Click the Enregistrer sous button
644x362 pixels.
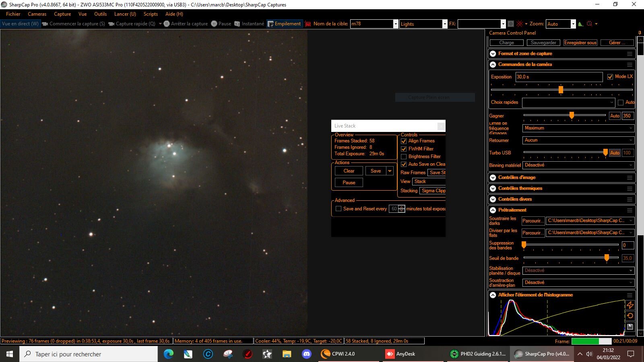(580, 43)
